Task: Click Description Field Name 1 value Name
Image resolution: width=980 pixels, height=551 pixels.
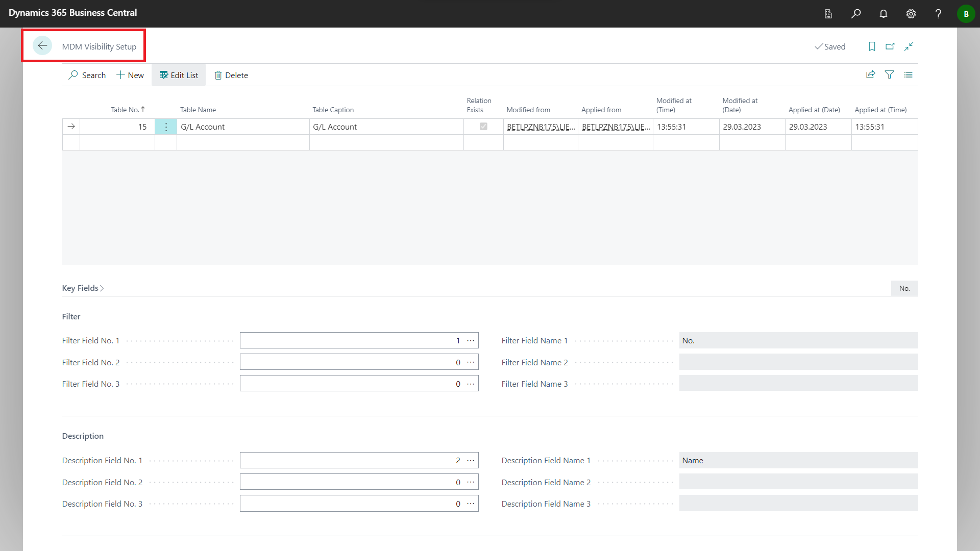Action: pyautogui.click(x=798, y=460)
